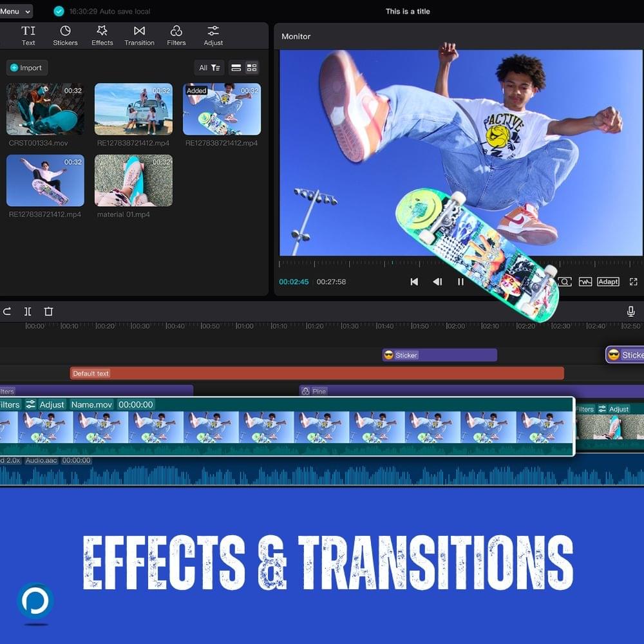
Task: Open the Effects panel
Action: point(102,35)
